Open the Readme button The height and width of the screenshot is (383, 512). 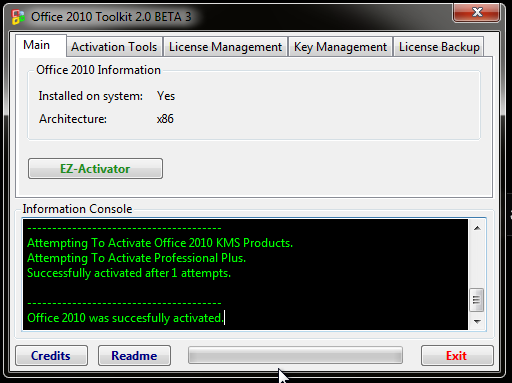tap(134, 356)
